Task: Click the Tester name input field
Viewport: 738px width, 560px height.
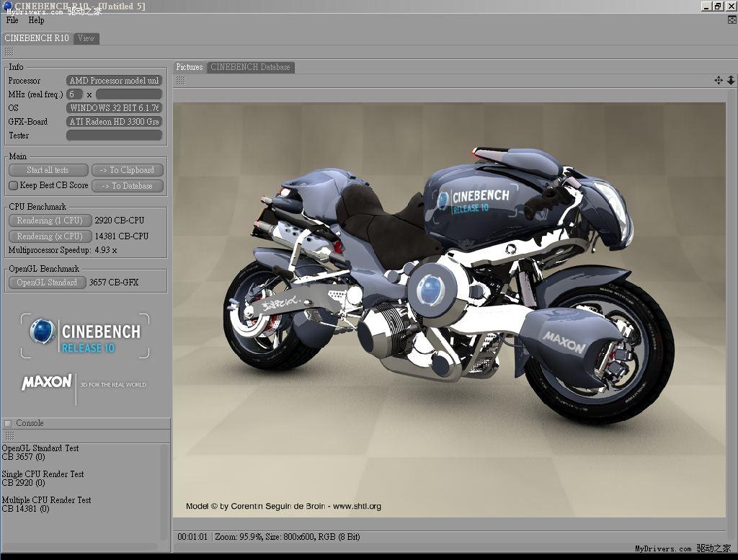Action: (x=114, y=135)
